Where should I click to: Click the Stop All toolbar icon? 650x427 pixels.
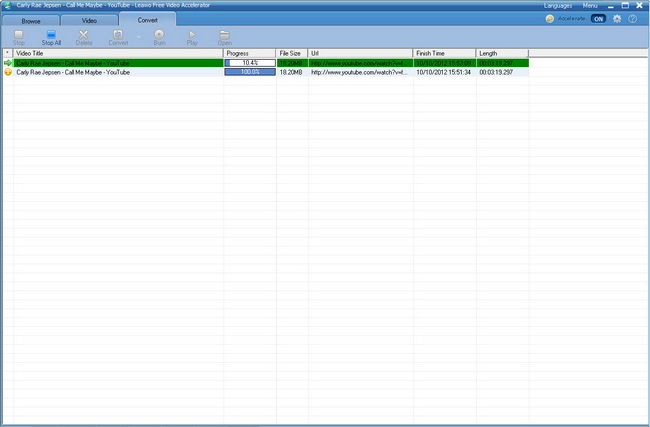(51, 34)
